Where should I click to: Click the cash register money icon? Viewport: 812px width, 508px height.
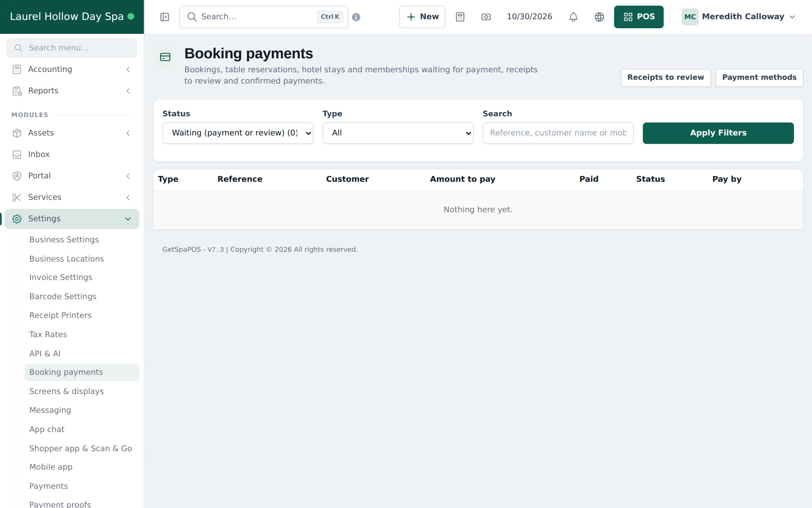pyautogui.click(x=486, y=17)
